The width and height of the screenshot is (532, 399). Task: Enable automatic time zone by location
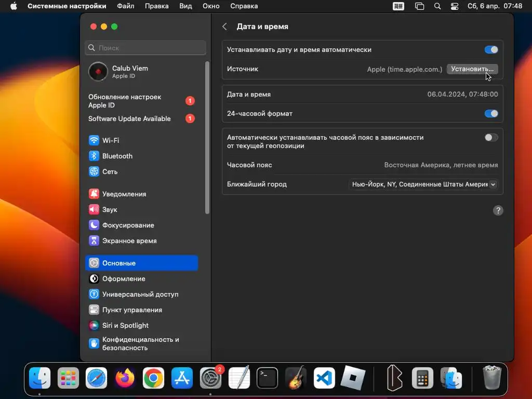pos(491,137)
